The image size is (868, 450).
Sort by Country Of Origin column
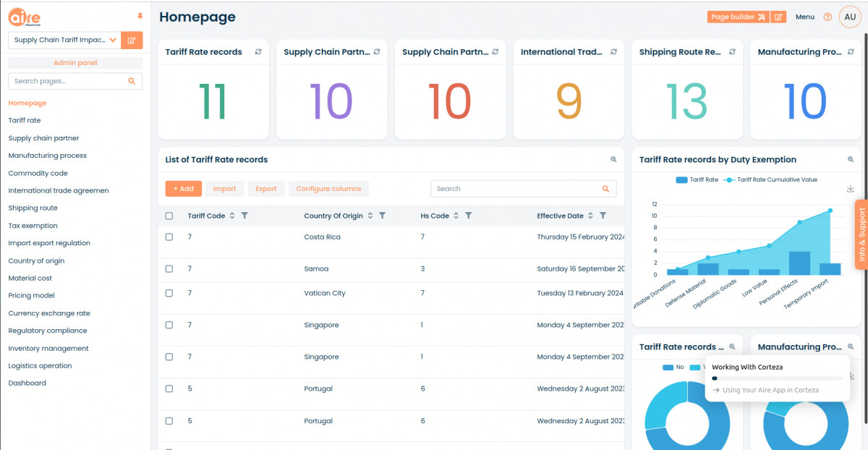point(370,216)
